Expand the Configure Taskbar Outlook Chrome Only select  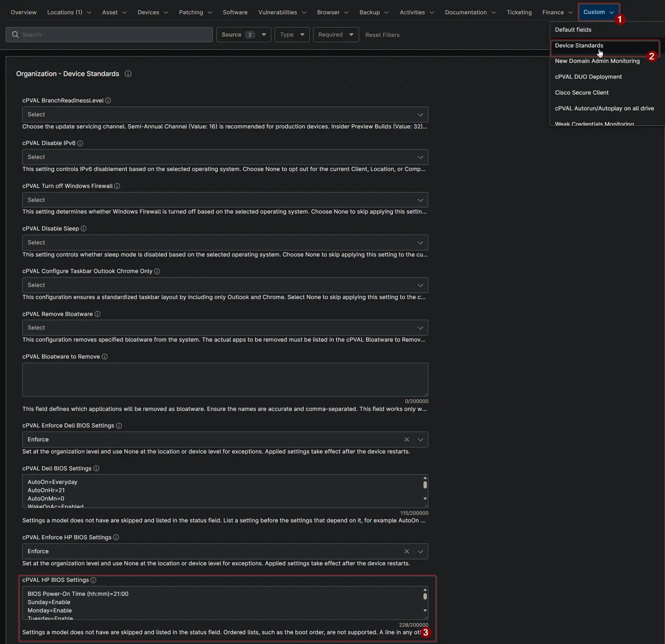[225, 285]
